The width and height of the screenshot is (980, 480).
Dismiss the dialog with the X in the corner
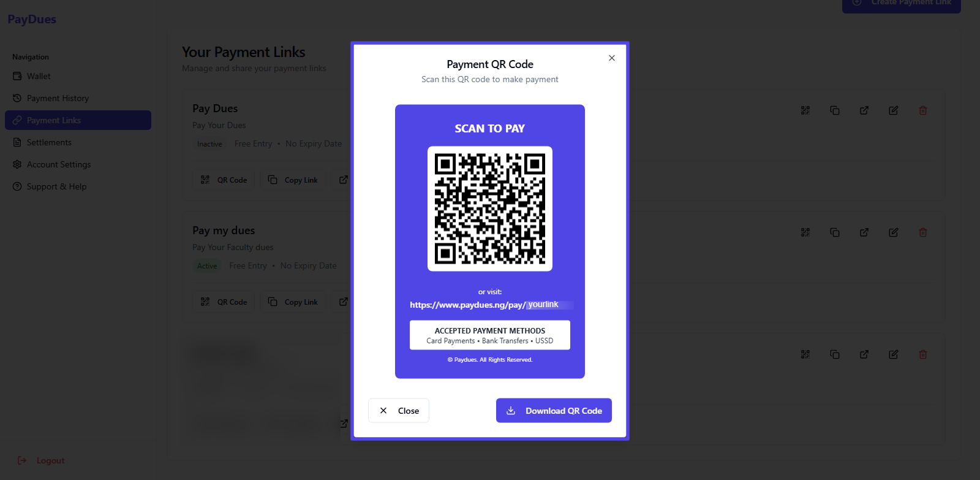click(x=611, y=58)
